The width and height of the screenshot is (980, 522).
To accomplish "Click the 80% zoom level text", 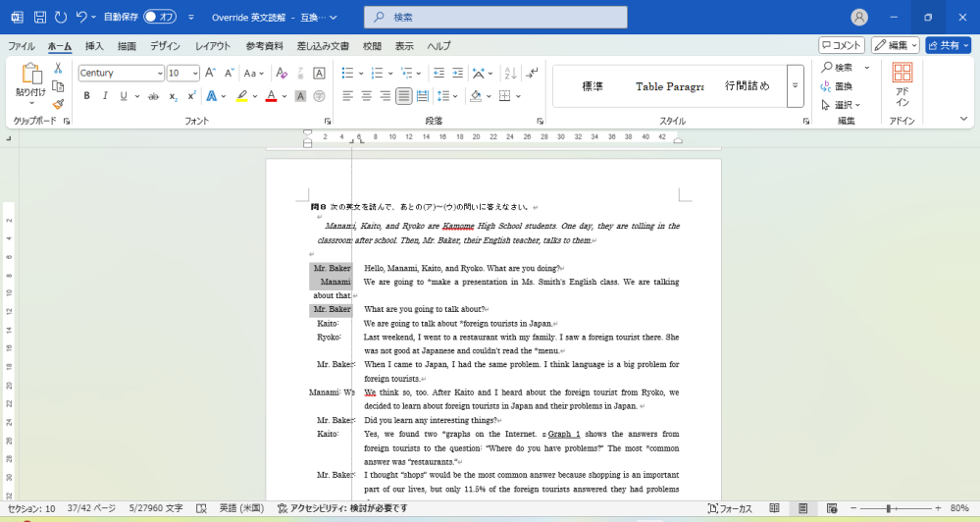I will pyautogui.click(x=959, y=508).
